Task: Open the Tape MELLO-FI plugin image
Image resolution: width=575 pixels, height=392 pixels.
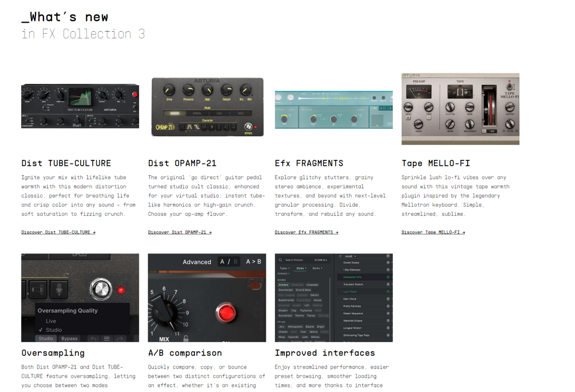Action: tap(460, 109)
